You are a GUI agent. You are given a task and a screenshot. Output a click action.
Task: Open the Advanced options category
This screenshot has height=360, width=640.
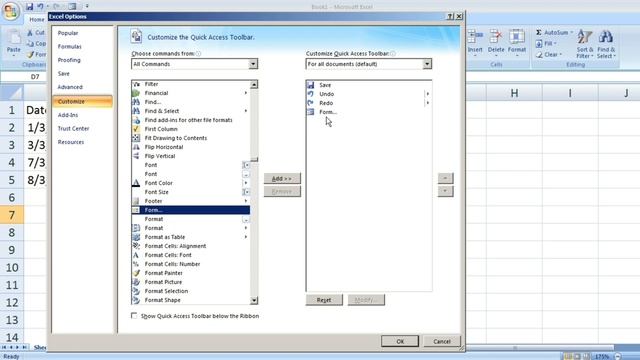(70, 87)
